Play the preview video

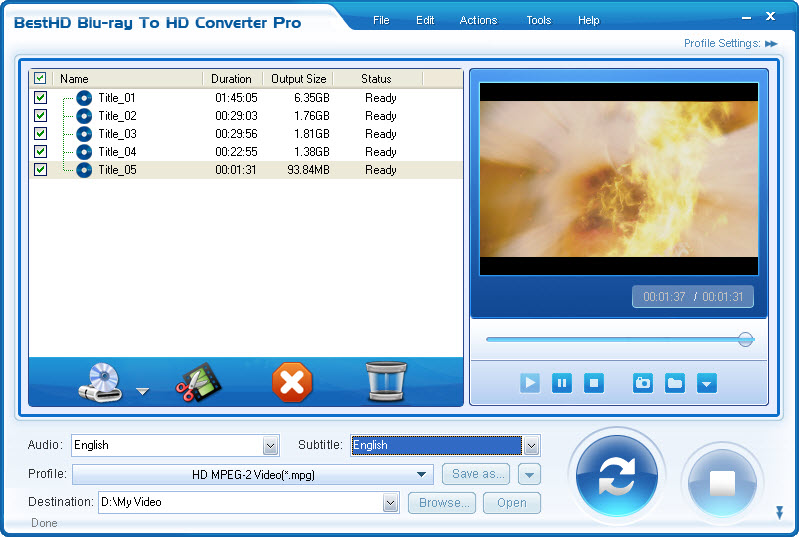530,383
